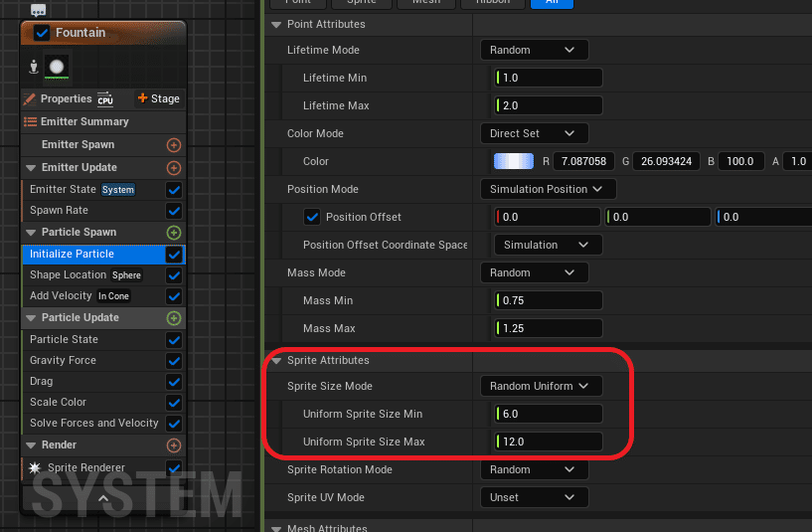This screenshot has width=812, height=532.
Task: Collapse the Render group
Action: (31, 444)
